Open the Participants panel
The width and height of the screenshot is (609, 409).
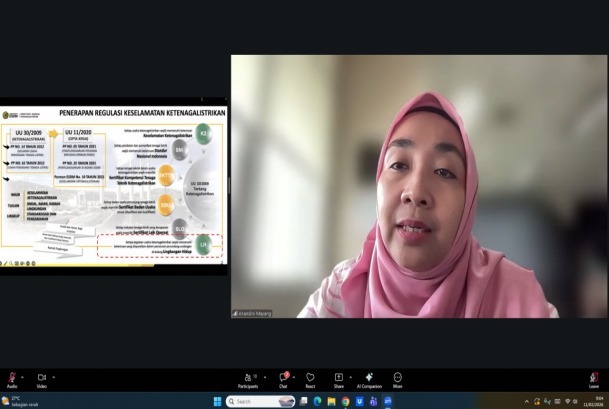pos(247,378)
